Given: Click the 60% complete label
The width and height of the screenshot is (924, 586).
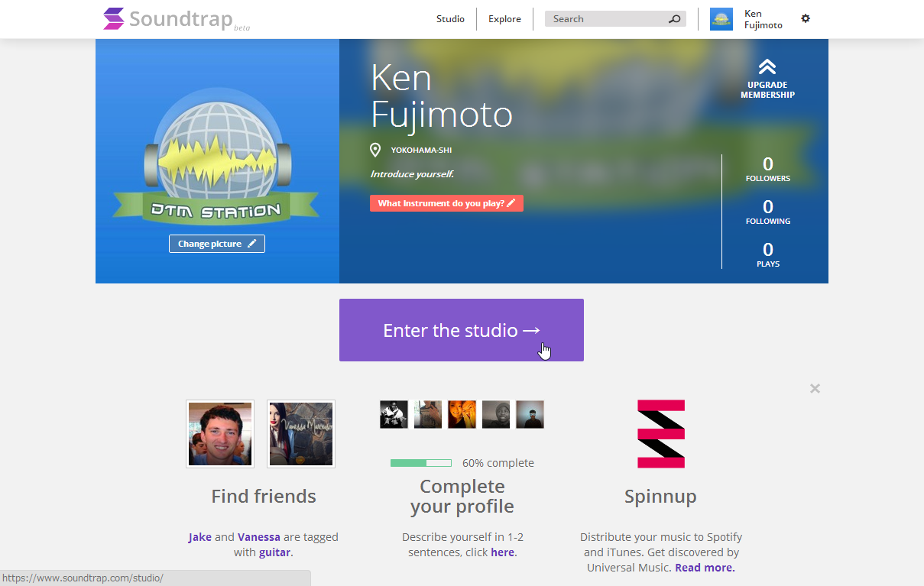Looking at the screenshot, I should pyautogui.click(x=498, y=463).
